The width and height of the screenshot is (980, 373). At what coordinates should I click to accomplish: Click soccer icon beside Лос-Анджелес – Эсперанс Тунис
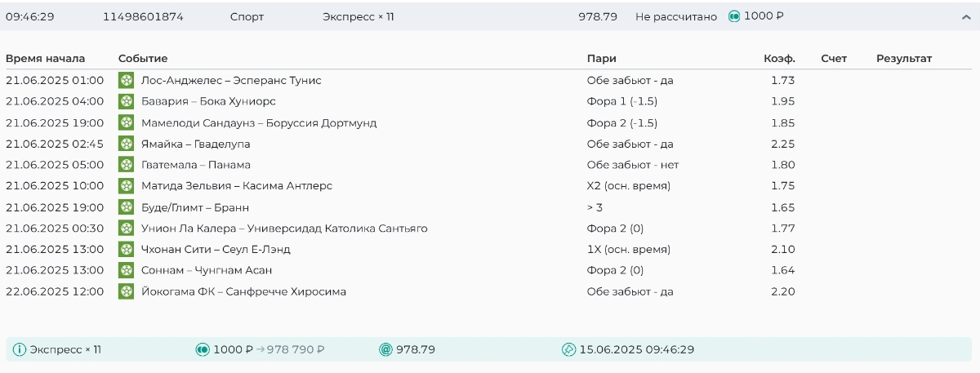pyautogui.click(x=126, y=80)
